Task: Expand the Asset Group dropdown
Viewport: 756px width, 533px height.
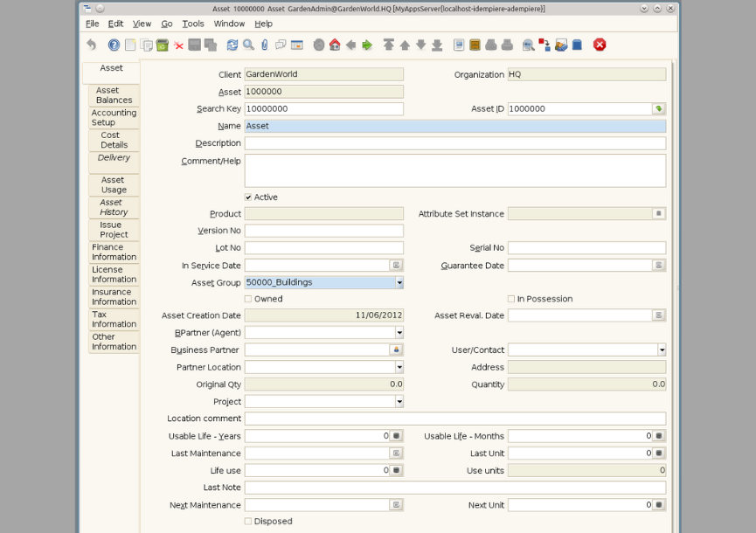Action: (399, 282)
